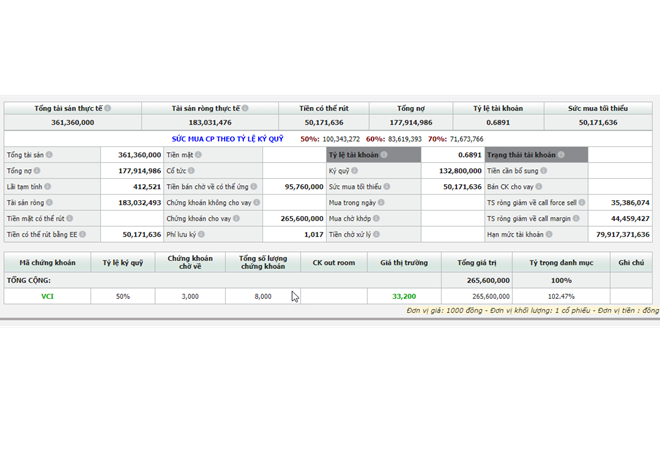Click the Sức mua CP theo tỷ lệ ký quỹ heading
The image size is (660, 450).
[227, 139]
